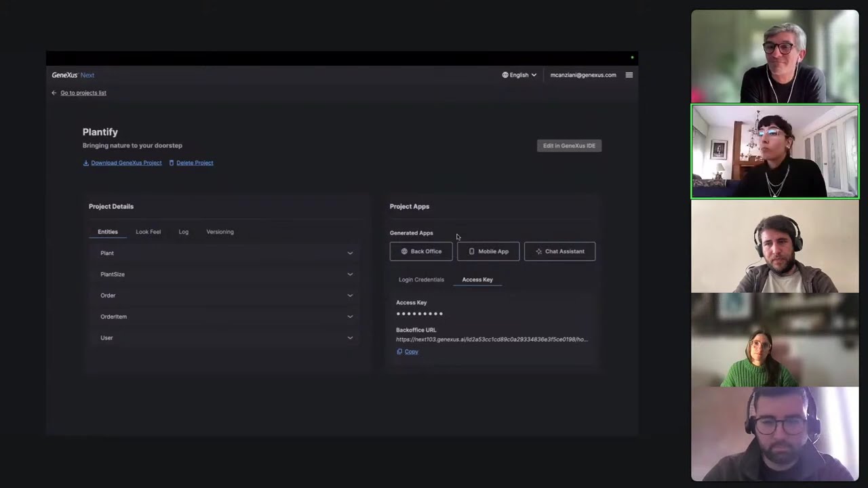Click the Generated Apps label
This screenshot has height=488, width=868.
[411, 233]
